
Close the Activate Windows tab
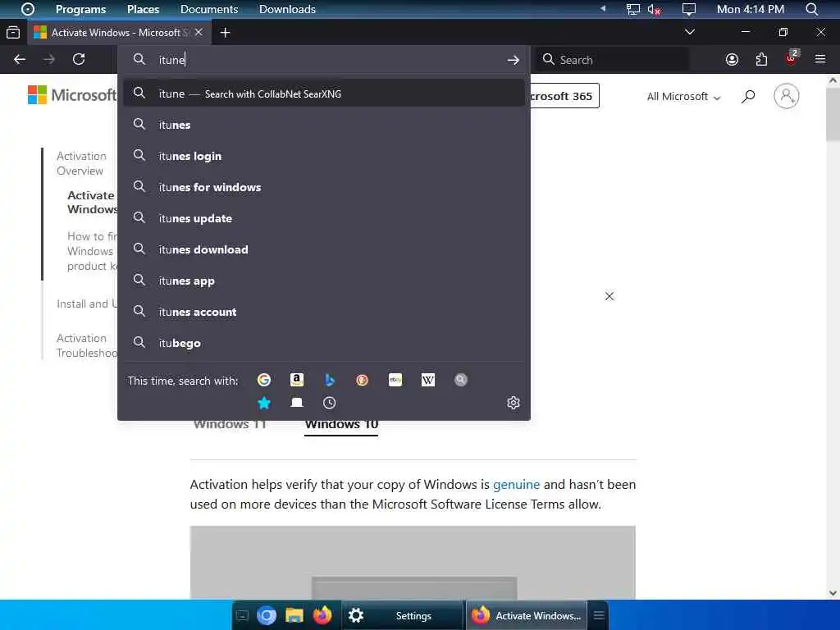pyautogui.click(x=199, y=32)
